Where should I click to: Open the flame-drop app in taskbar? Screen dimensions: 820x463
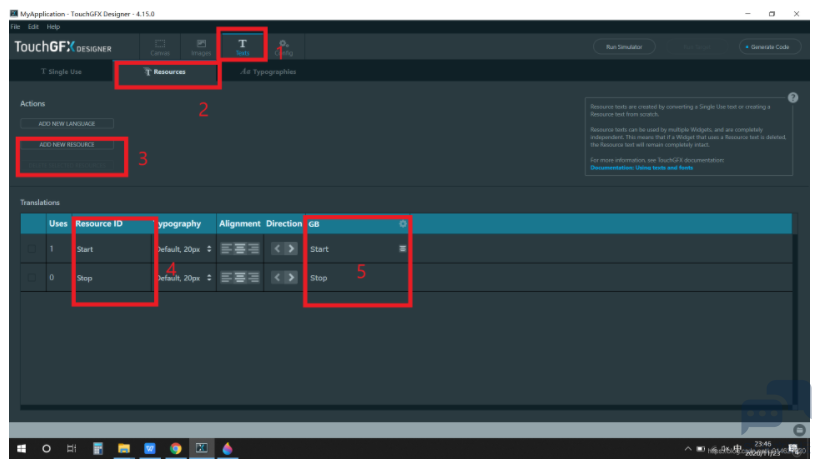227,448
